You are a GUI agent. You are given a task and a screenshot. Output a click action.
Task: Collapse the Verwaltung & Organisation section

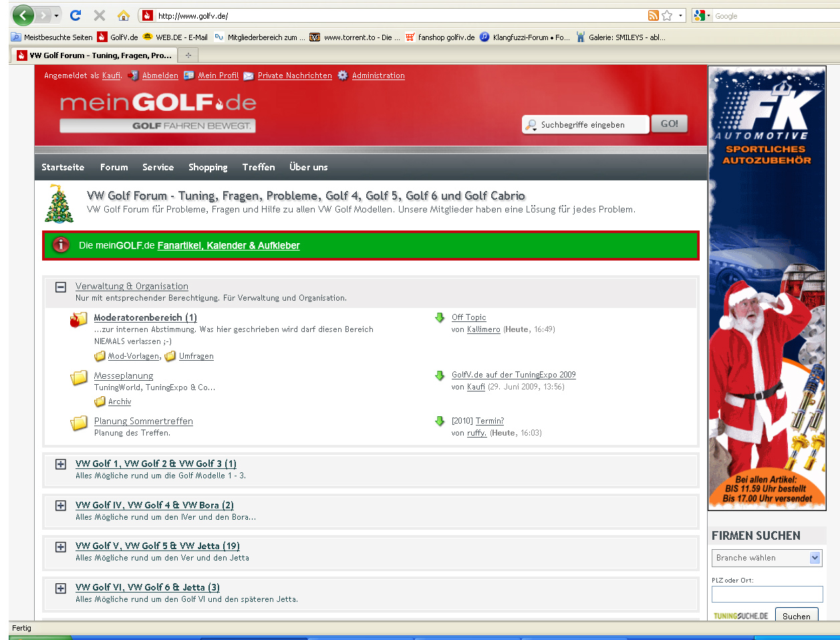pos(61,287)
